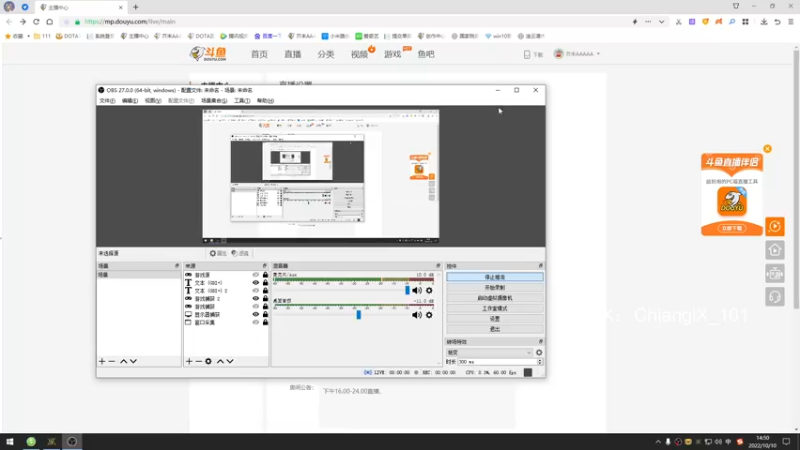Open the OBS 场景集合 menu
Viewport: 800px width, 450px height.
[x=214, y=101]
